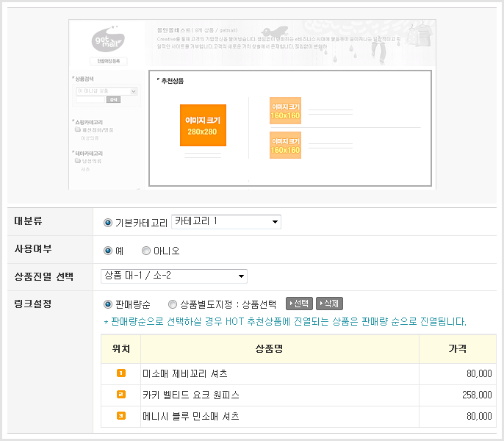
Task: Choose the 판매량순 link setting option
Action: tap(108, 304)
